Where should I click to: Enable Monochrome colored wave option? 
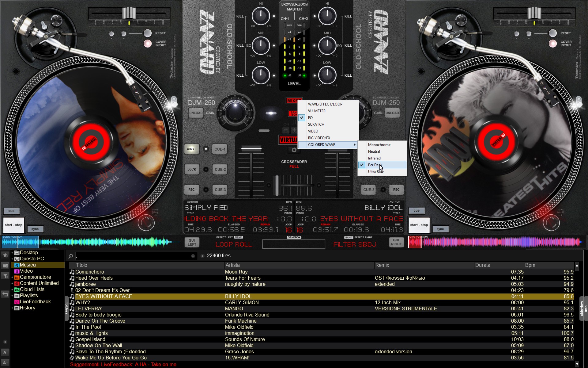pyautogui.click(x=379, y=144)
